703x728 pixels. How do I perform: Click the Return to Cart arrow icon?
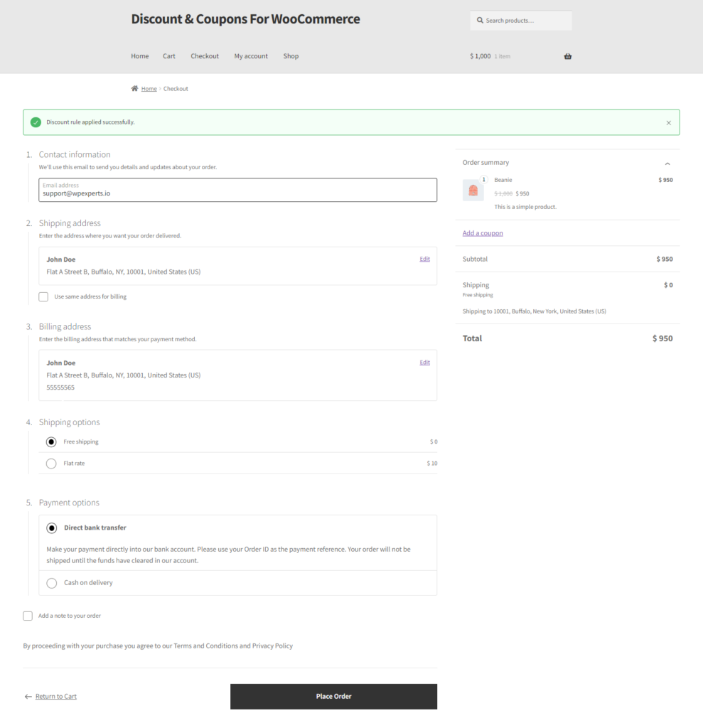pyautogui.click(x=28, y=697)
